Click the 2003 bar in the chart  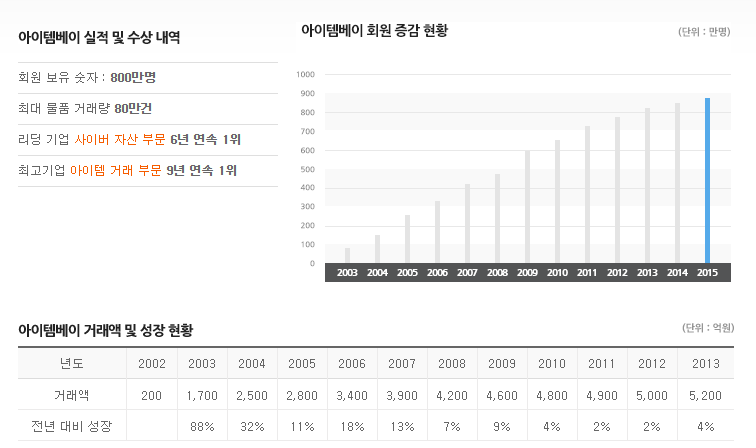click(x=347, y=256)
